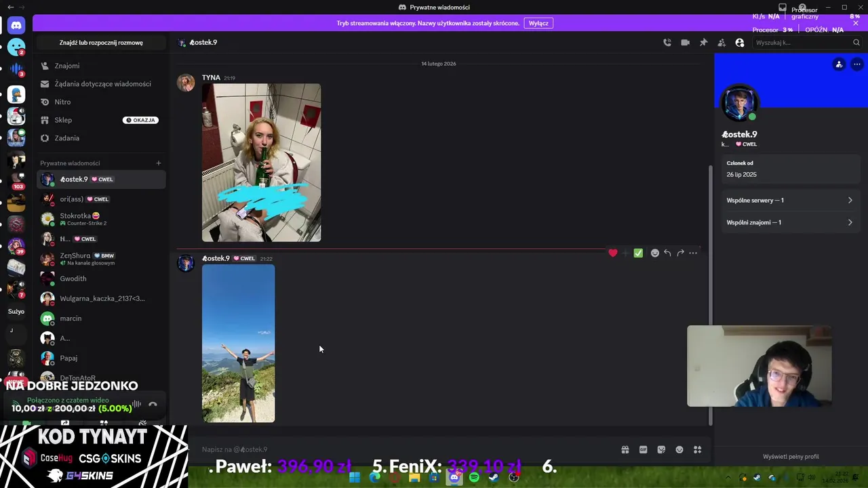Open the find or start conversation box
This screenshot has width=868, height=488.
[101, 43]
